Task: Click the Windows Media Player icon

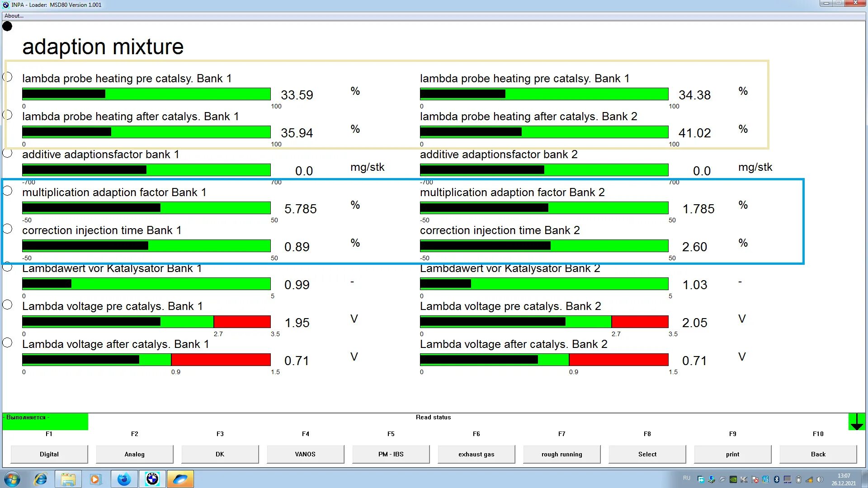Action: [95, 479]
